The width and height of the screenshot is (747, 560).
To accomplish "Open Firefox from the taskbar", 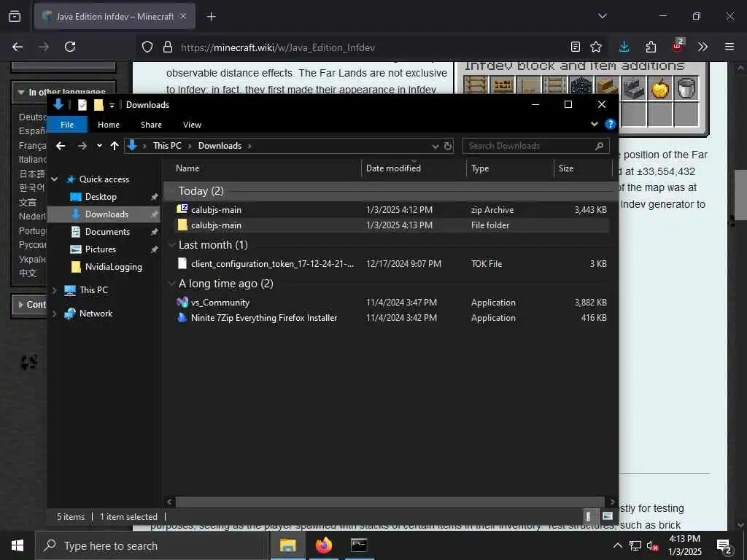I will click(323, 545).
